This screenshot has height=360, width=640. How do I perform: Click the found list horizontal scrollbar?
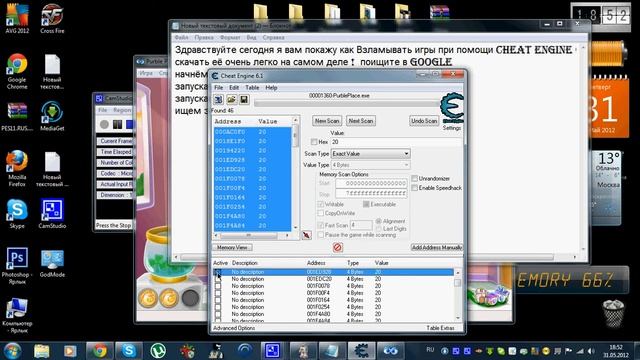pos(253,236)
